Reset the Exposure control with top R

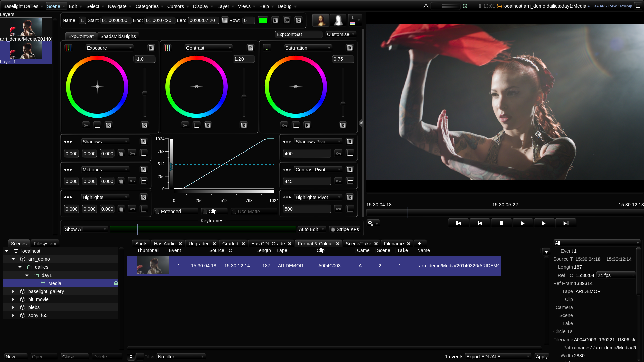click(151, 48)
